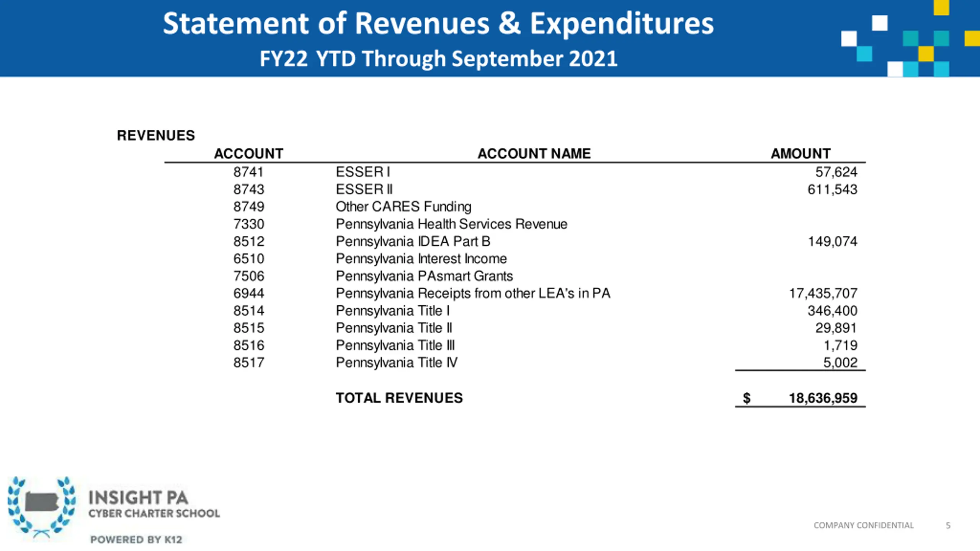
Task: Click the amount 1,719
Action: coord(840,346)
